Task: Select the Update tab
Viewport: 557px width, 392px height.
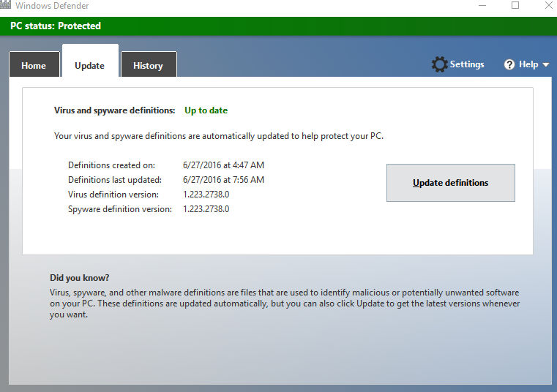Action: 90,61
